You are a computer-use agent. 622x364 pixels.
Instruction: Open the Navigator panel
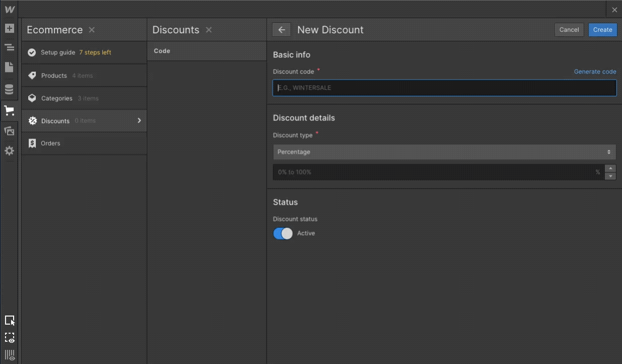pyautogui.click(x=10, y=48)
